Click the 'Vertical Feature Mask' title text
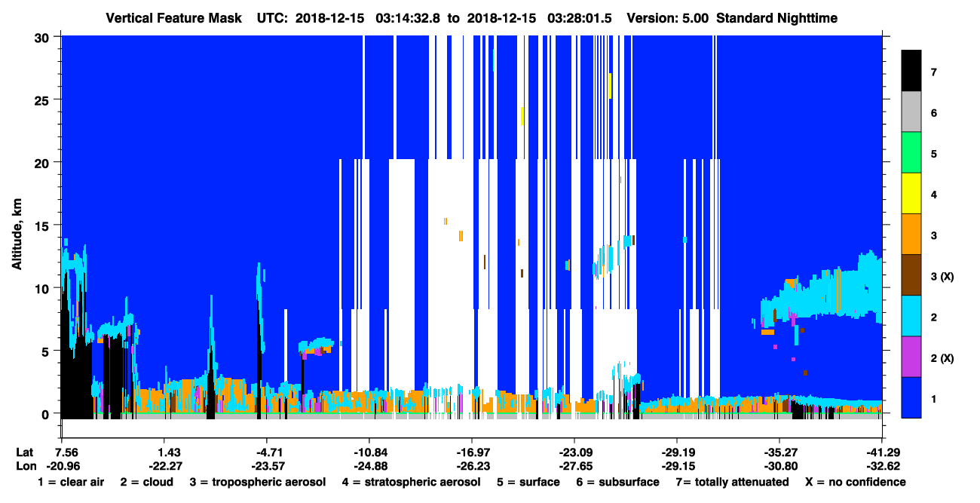 point(175,17)
